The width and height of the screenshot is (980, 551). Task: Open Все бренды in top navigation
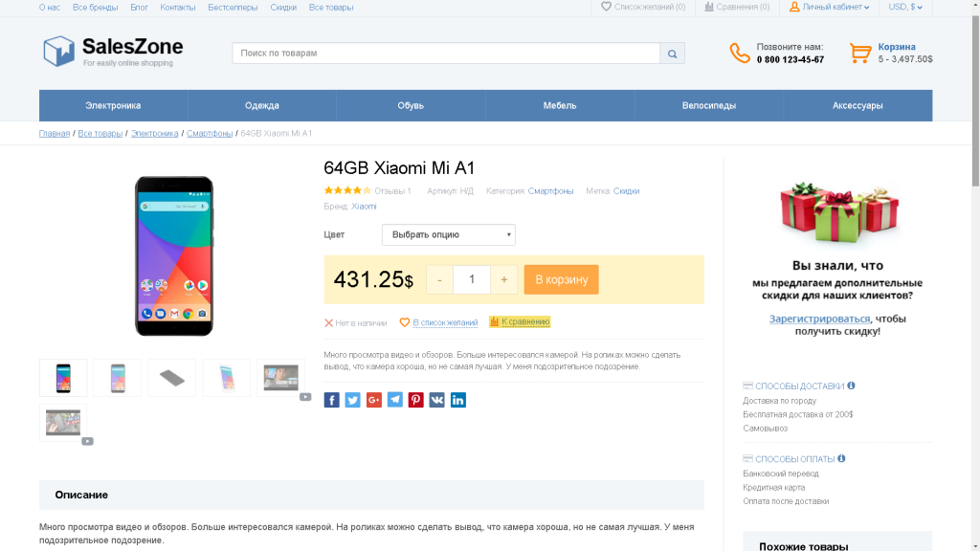95,8
